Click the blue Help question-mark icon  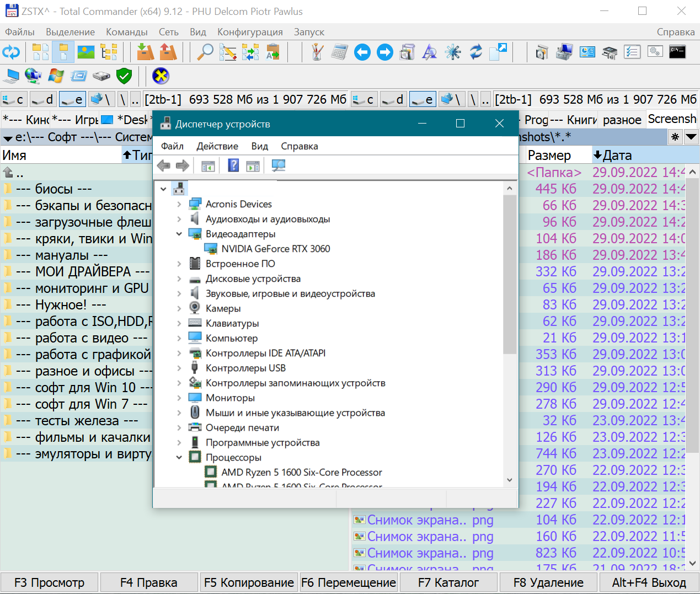click(x=233, y=165)
